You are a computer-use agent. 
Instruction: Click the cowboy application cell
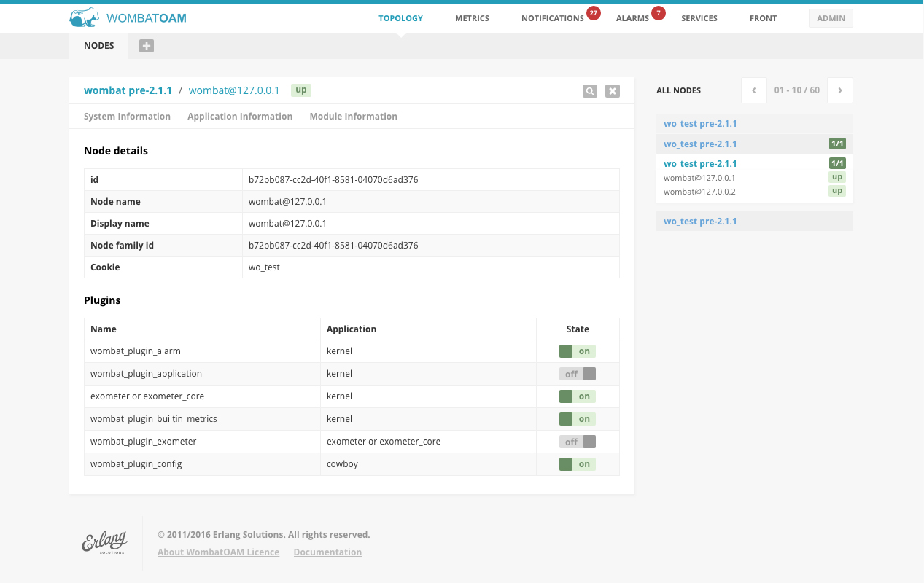click(x=428, y=464)
